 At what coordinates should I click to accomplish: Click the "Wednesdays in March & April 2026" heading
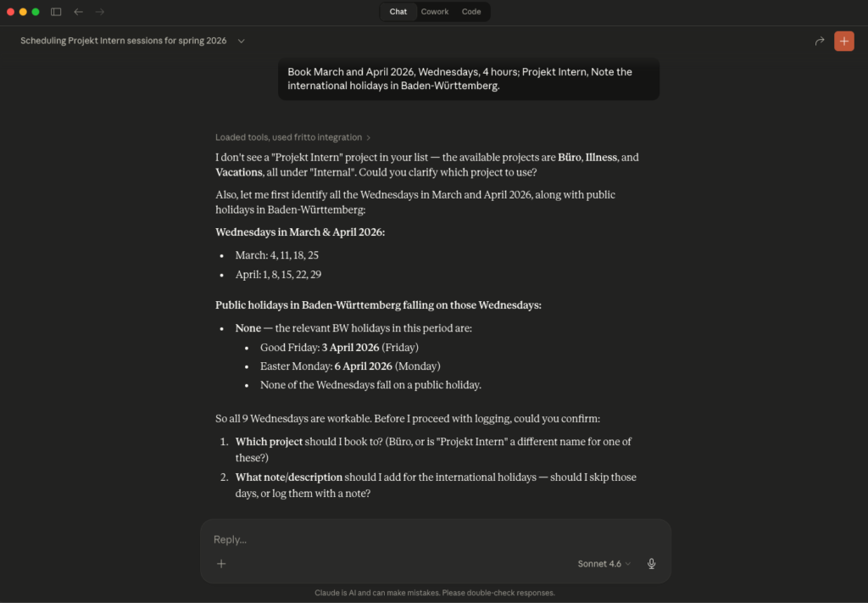coord(300,232)
